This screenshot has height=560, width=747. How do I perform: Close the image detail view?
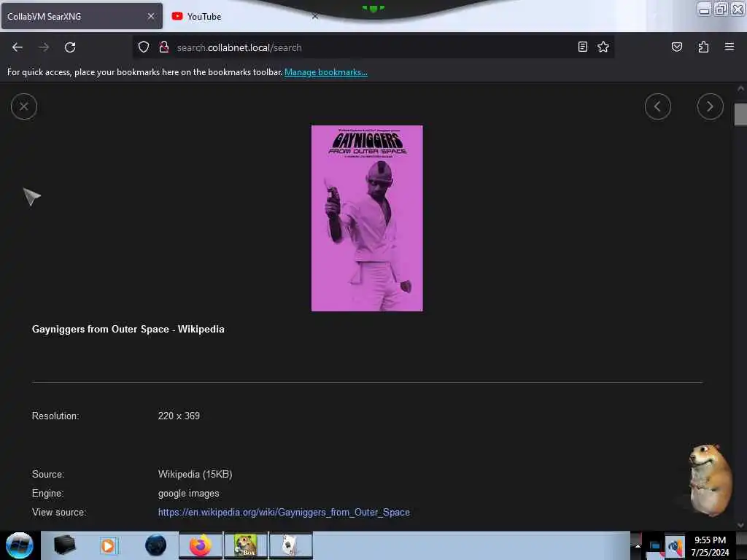[x=24, y=106]
